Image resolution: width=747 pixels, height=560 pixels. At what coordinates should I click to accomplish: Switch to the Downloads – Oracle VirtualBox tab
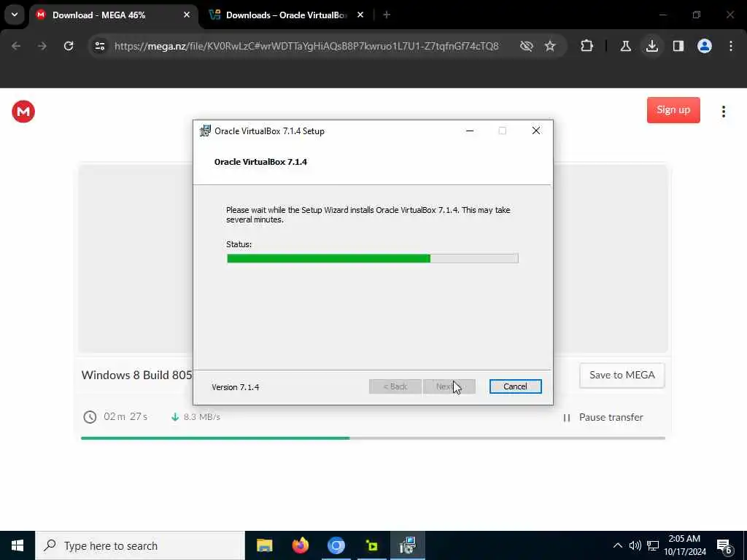click(286, 15)
